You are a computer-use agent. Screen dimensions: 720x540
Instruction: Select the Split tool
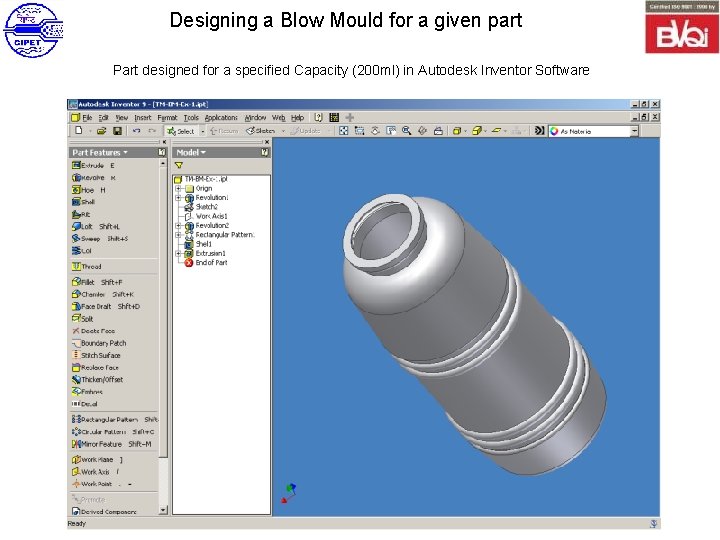(x=83, y=319)
